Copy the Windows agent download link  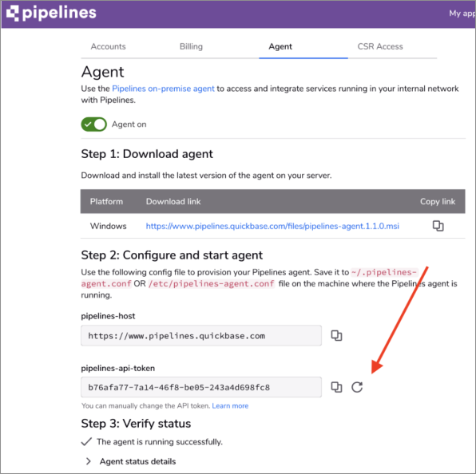(438, 226)
